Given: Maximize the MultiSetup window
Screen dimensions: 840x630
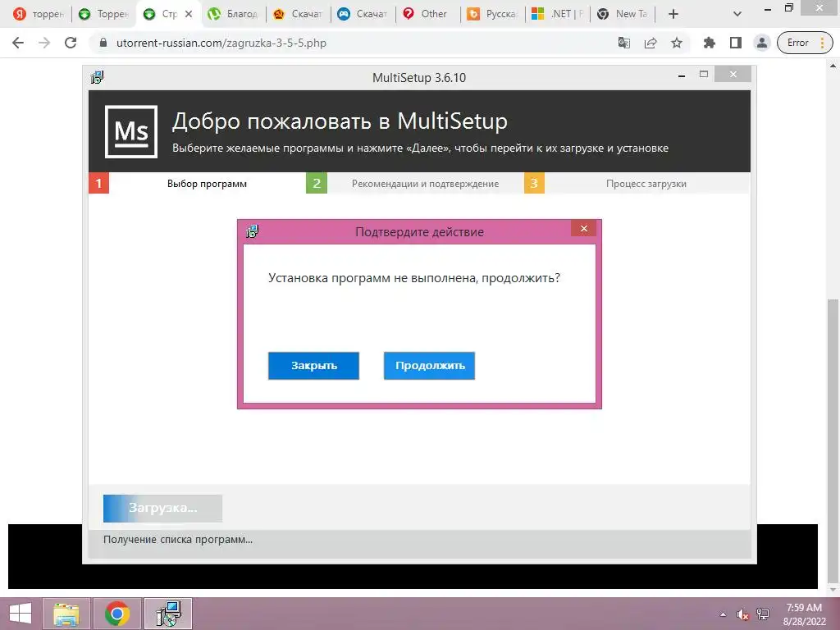Looking at the screenshot, I should (704, 75).
